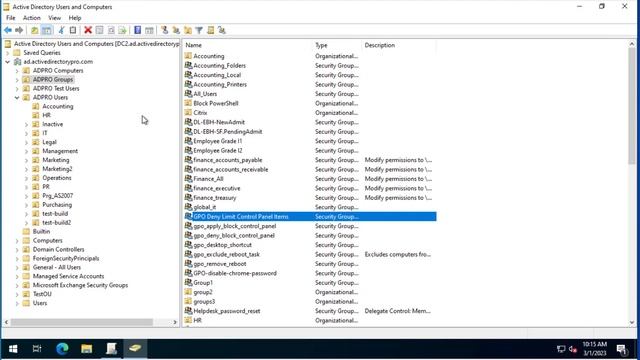The height and width of the screenshot is (360, 640).
Task: Open the Filter Options funnel icon
Action: [x=199, y=30]
